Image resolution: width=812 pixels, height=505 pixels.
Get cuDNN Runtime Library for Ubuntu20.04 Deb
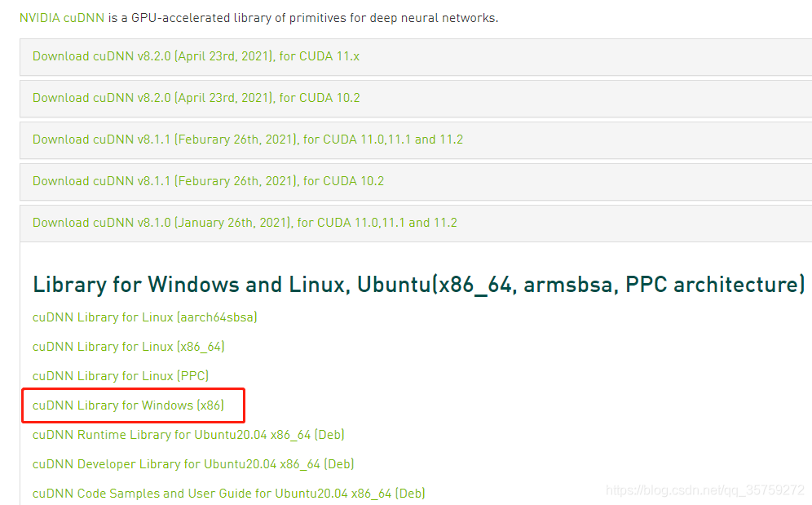(x=188, y=435)
